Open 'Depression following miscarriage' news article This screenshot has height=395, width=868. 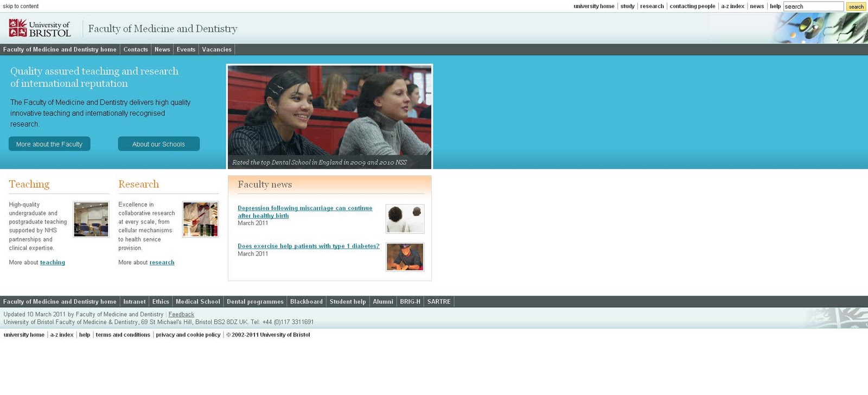pyautogui.click(x=305, y=212)
